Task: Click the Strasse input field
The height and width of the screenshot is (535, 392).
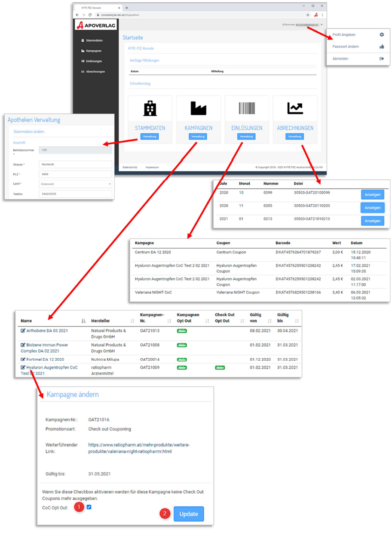Action: (75, 164)
